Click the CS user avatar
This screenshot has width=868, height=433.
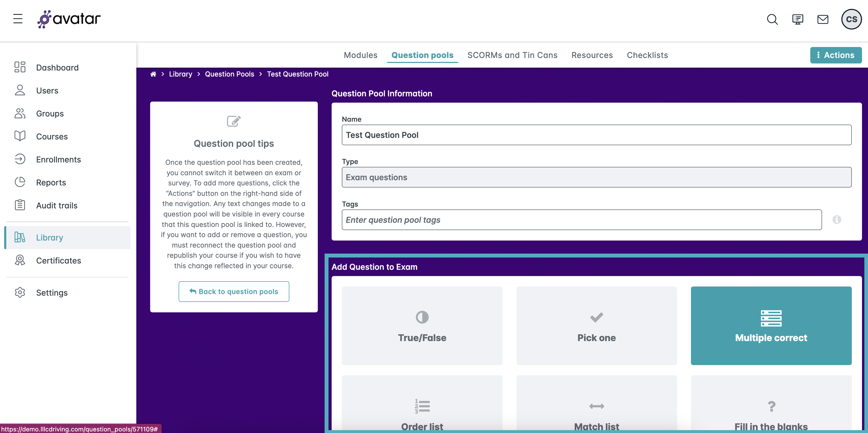pos(851,20)
